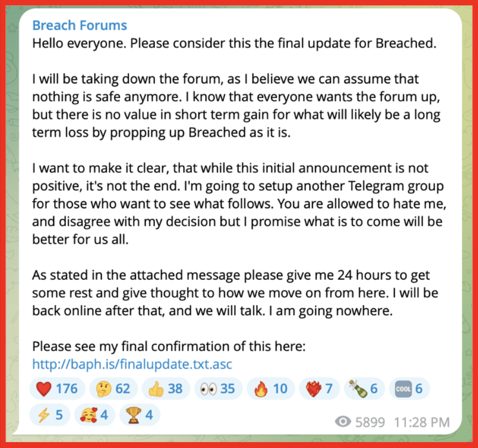Viewport: 478px width, 448px height.
Task: Click the paragraph requesting 24 hours
Action: pyautogui.click(x=235, y=293)
